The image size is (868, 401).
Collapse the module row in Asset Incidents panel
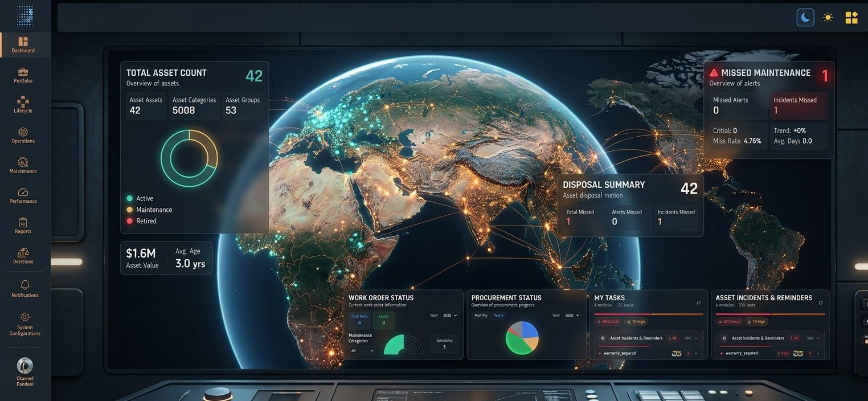tap(818, 338)
